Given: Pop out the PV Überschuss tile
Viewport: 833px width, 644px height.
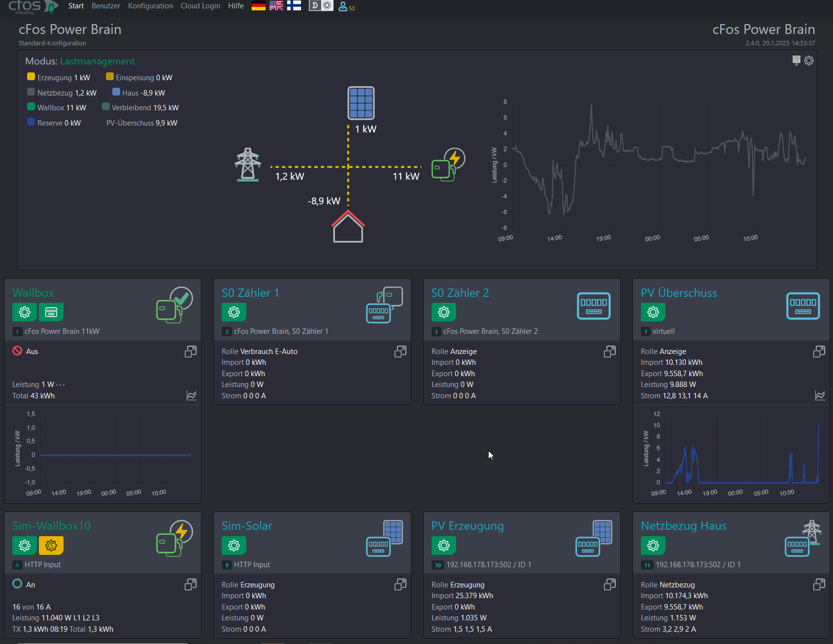Looking at the screenshot, I should pyautogui.click(x=819, y=352).
